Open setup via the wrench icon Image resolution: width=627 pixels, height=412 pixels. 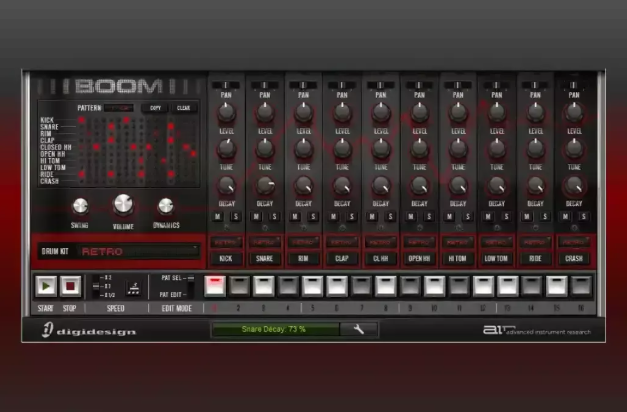point(359,330)
